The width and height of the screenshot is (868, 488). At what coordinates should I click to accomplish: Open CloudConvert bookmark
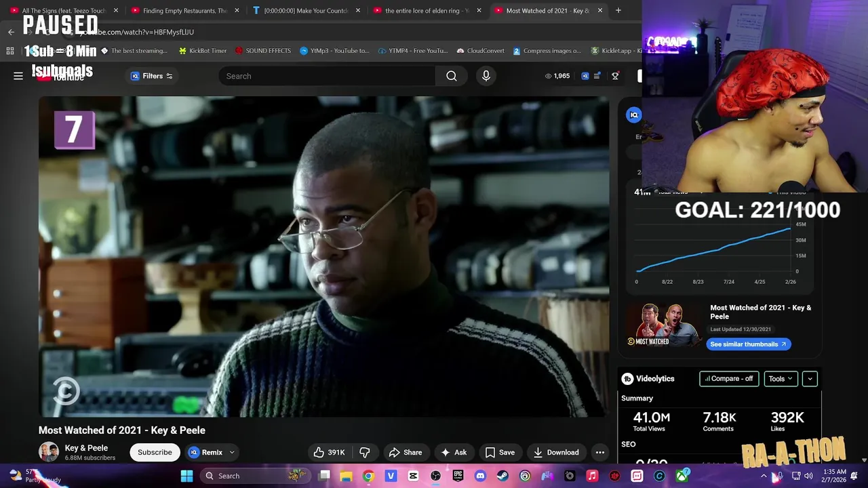tap(481, 51)
